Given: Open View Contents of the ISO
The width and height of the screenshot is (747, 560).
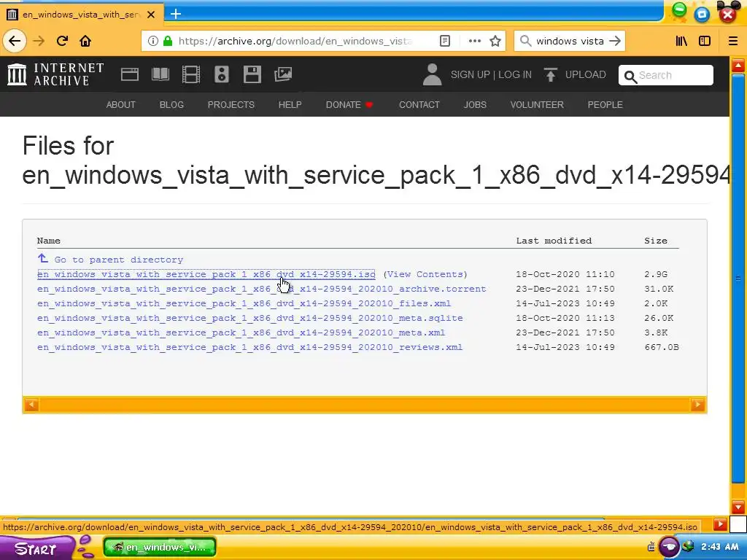Looking at the screenshot, I should [x=425, y=274].
